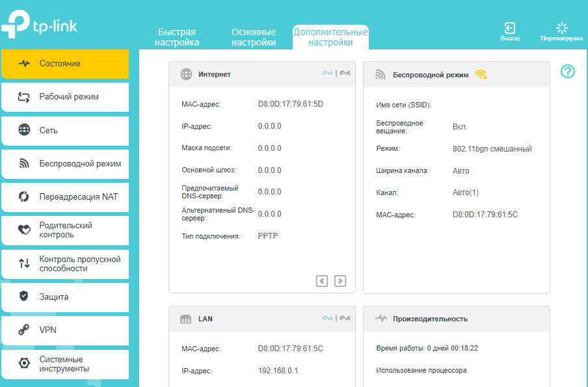Click the shield icon next to Защита

(x=24, y=297)
